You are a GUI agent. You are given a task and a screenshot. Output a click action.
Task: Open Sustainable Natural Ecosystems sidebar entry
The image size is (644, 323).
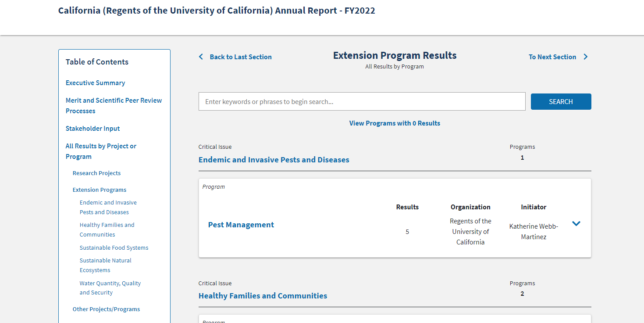[105, 265]
